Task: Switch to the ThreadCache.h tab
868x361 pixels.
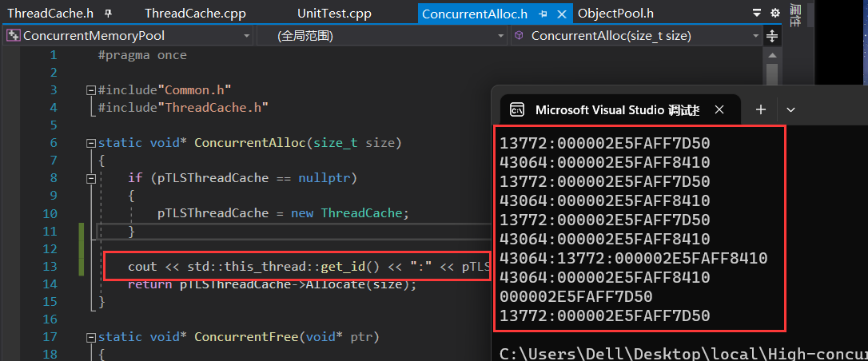Action: point(51,14)
